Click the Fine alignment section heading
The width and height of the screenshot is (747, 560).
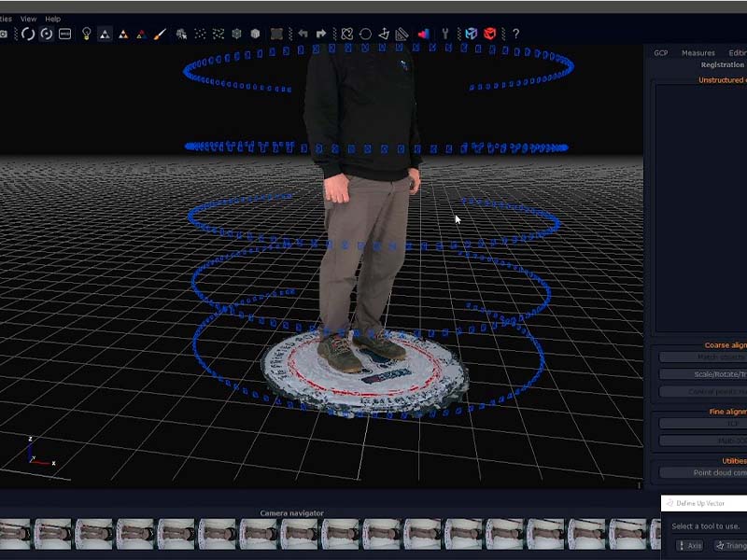[x=727, y=412]
